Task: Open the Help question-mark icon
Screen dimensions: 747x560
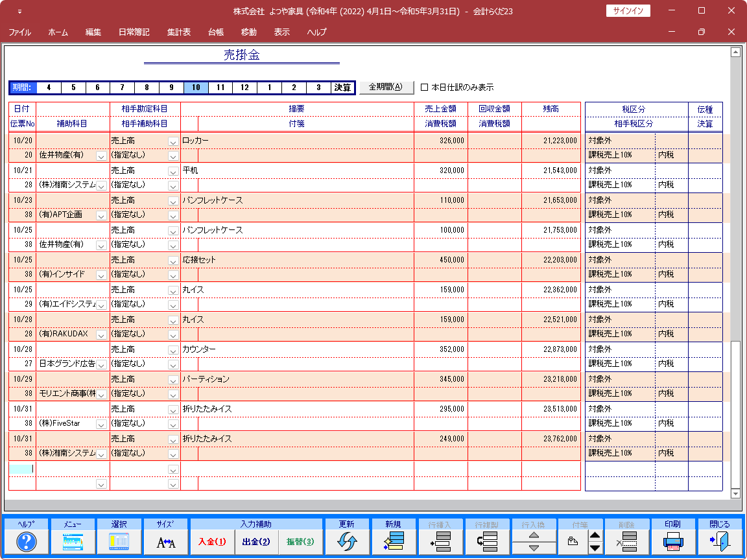Action: (26, 542)
